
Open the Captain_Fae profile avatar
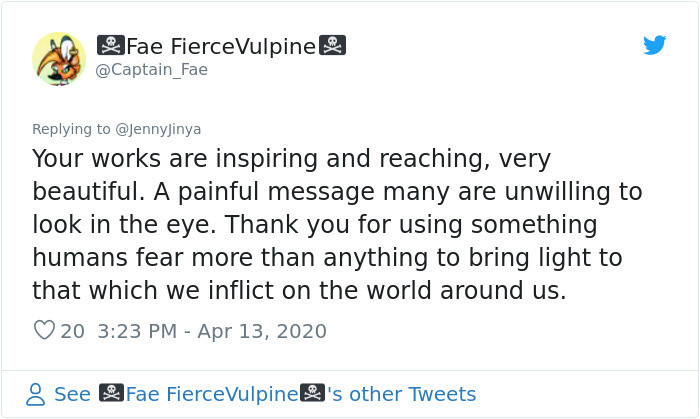(59, 58)
